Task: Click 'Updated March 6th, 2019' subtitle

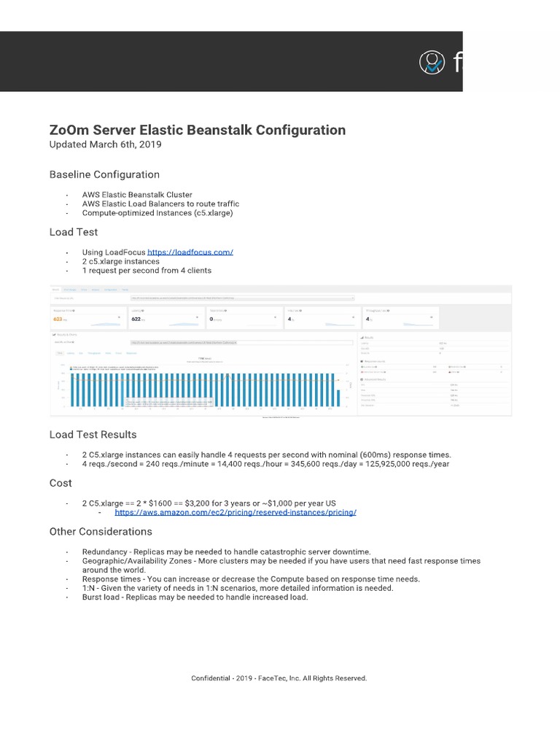Action: coord(105,144)
